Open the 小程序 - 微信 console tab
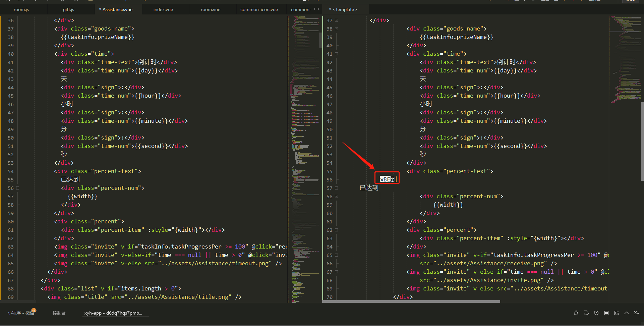644x326 pixels. 21,313
